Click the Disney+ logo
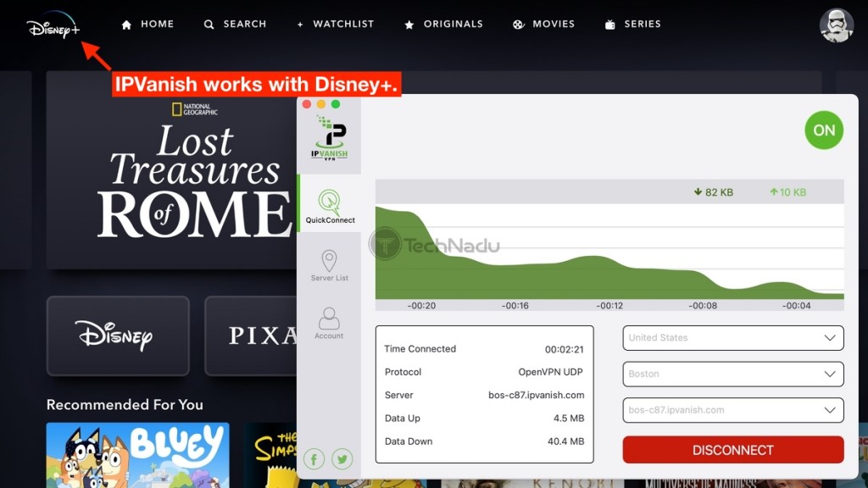Screen dimensions: 868x488 (x=53, y=25)
